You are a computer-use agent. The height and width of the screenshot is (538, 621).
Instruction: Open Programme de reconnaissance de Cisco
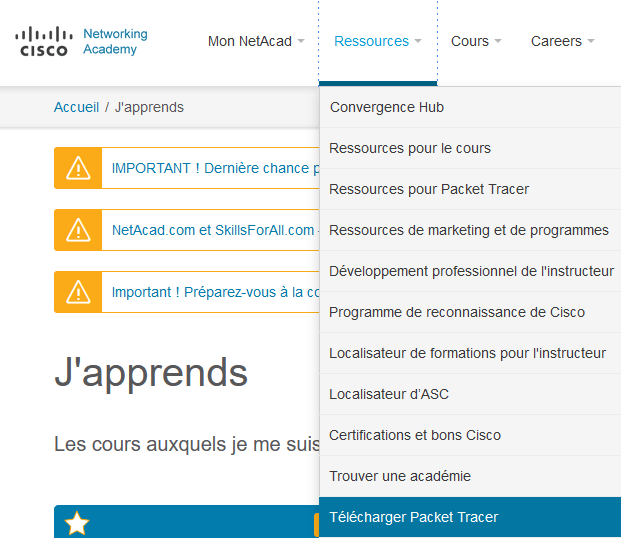[x=470, y=312]
